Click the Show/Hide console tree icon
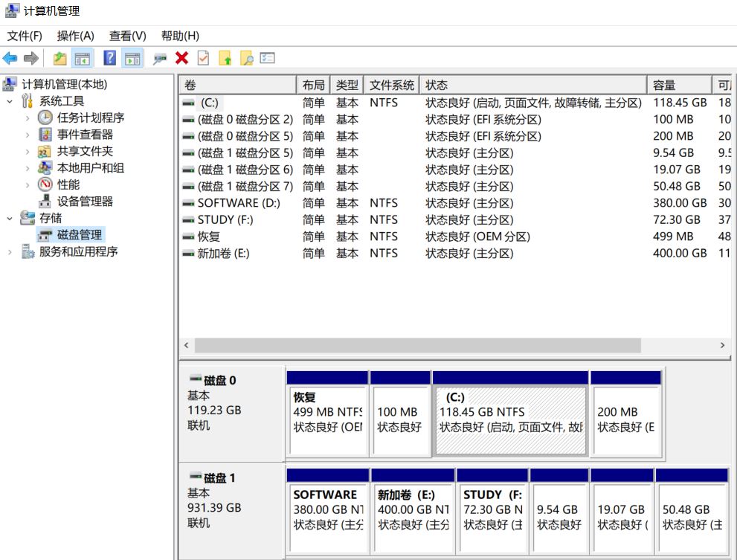Viewport: 737px width, 560px height. coord(83,59)
